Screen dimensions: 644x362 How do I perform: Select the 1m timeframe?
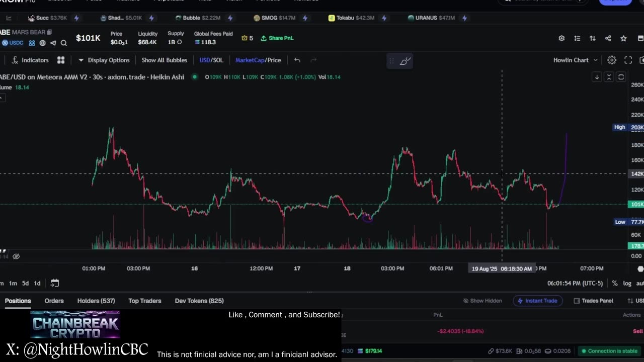(13, 283)
